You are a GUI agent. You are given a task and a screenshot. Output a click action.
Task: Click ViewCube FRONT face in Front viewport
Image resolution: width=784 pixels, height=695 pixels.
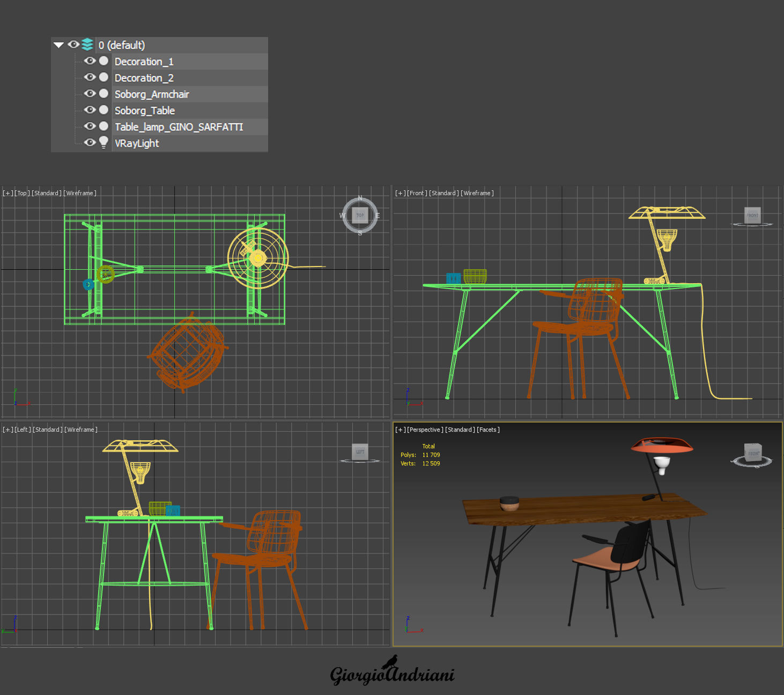click(x=752, y=216)
